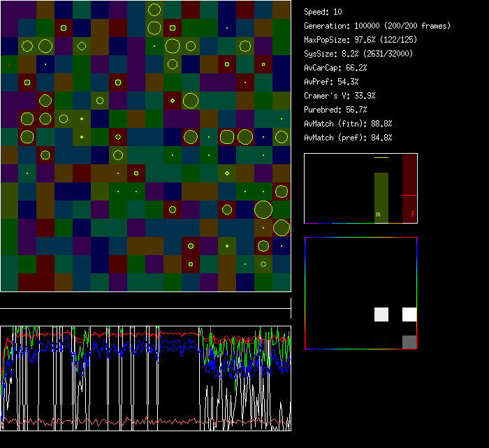Select the gray square in rainbow-bordered box
The height and width of the screenshot is (448, 489).
(x=409, y=342)
